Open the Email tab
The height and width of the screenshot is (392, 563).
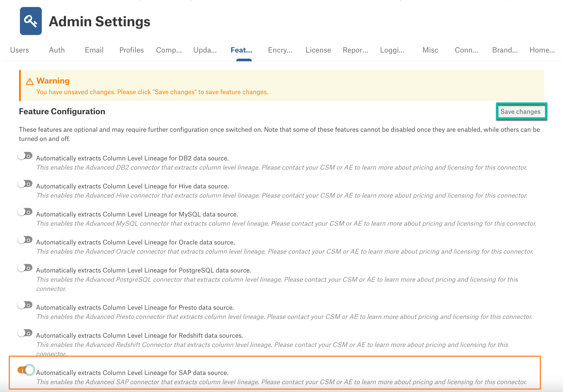click(94, 50)
